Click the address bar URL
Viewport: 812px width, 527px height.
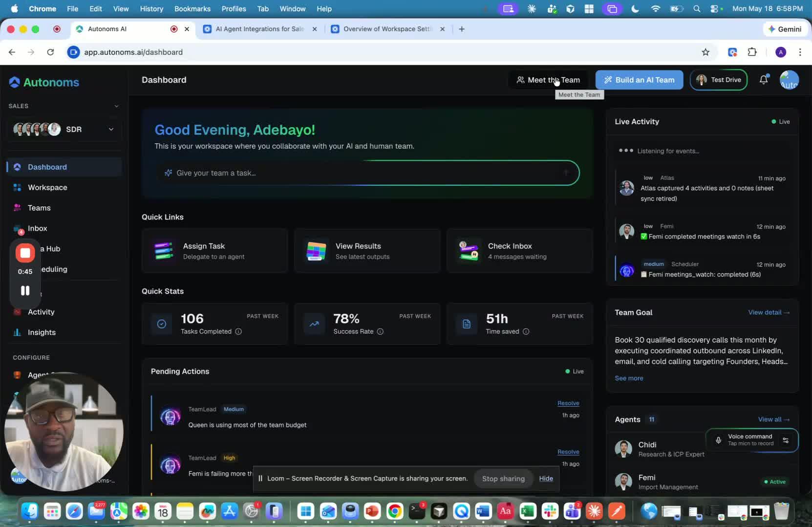tap(133, 52)
